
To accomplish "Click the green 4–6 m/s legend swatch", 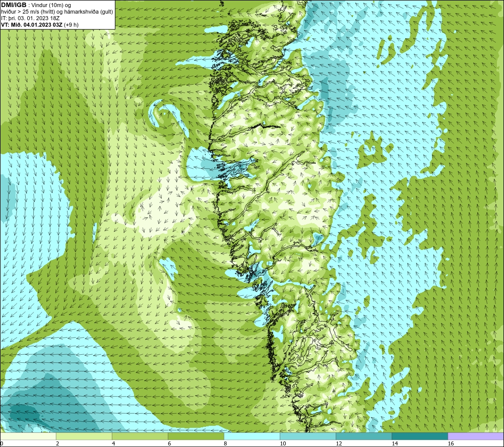I will coord(140,436).
